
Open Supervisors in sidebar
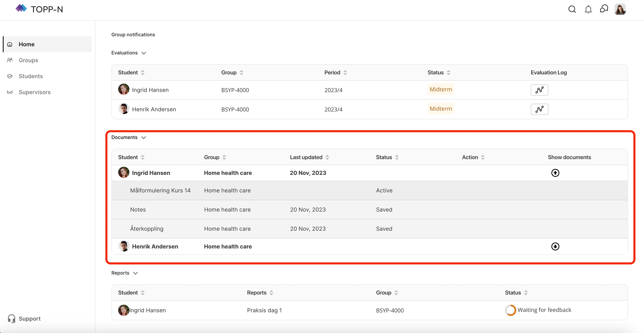(34, 92)
